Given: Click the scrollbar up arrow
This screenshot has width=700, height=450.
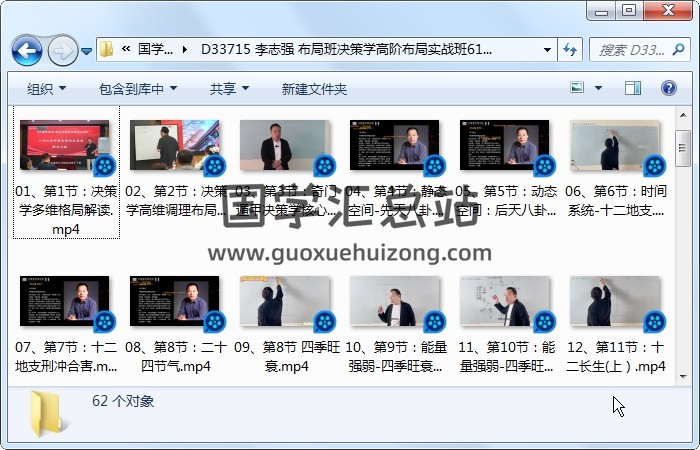Looking at the screenshot, I should coord(683,115).
